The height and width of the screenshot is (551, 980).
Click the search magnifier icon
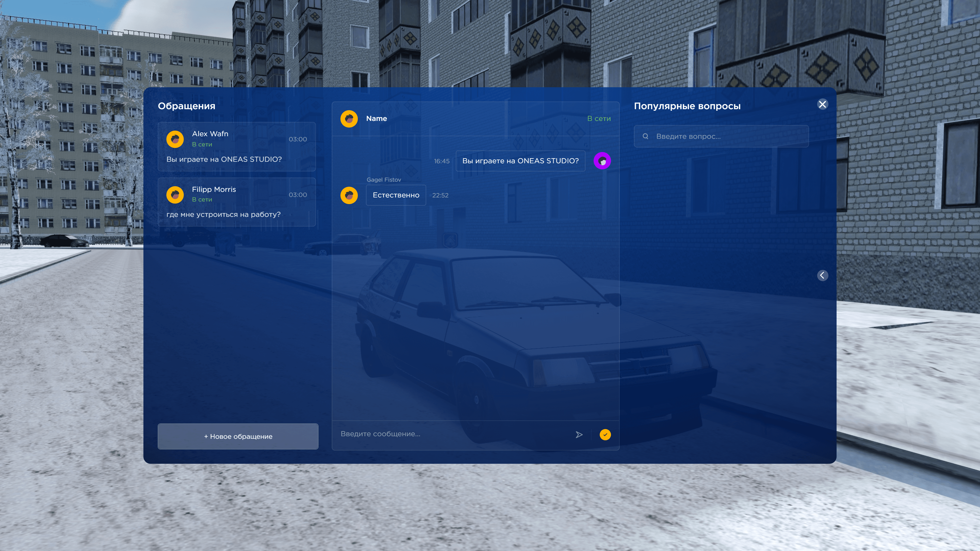point(645,136)
